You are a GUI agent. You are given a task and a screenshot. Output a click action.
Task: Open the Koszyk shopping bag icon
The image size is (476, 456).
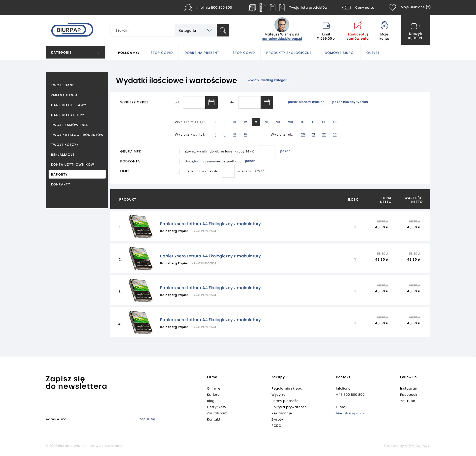pyautogui.click(x=414, y=26)
